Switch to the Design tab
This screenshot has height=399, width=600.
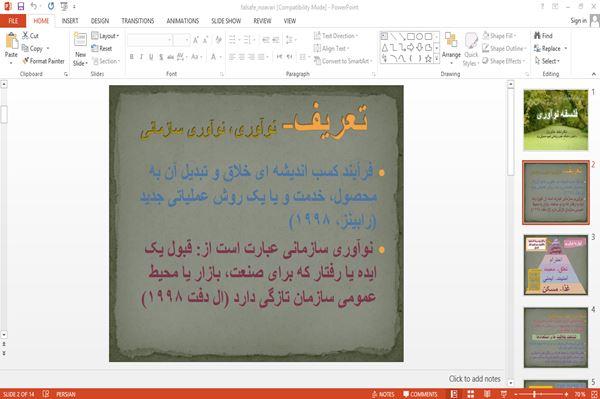click(x=100, y=21)
